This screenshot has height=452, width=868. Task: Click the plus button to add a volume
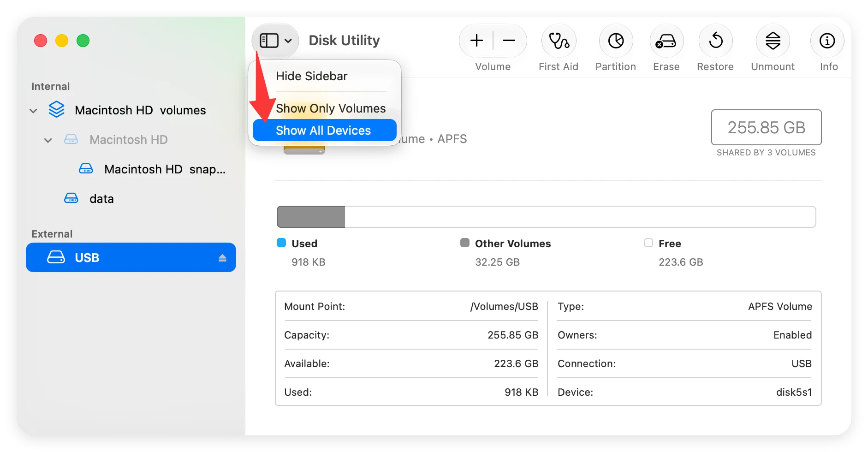[x=476, y=41]
